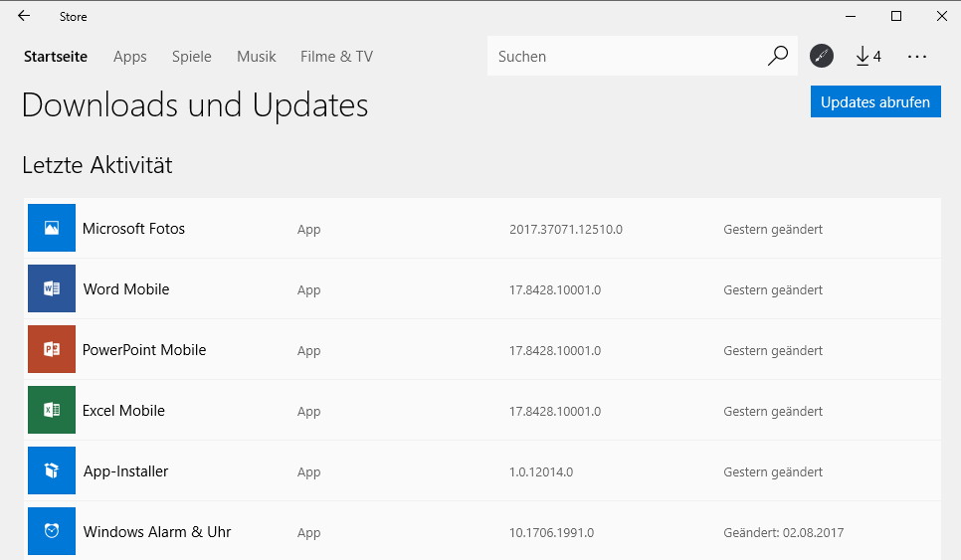Select the Excel Mobile version number row
This screenshot has height=560, width=961.
(555, 411)
